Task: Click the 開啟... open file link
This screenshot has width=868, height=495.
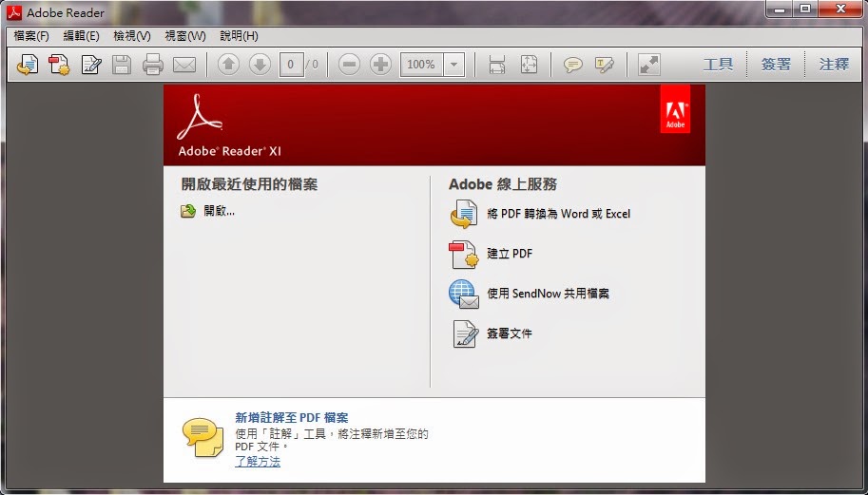Action: 220,211
